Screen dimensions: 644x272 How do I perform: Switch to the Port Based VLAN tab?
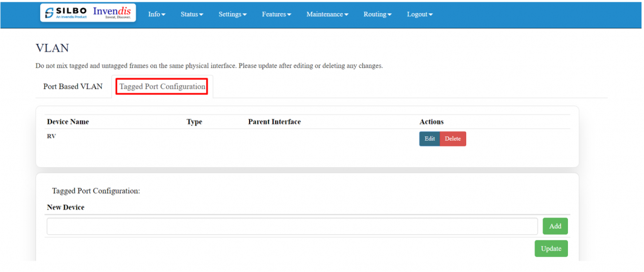[x=73, y=87]
